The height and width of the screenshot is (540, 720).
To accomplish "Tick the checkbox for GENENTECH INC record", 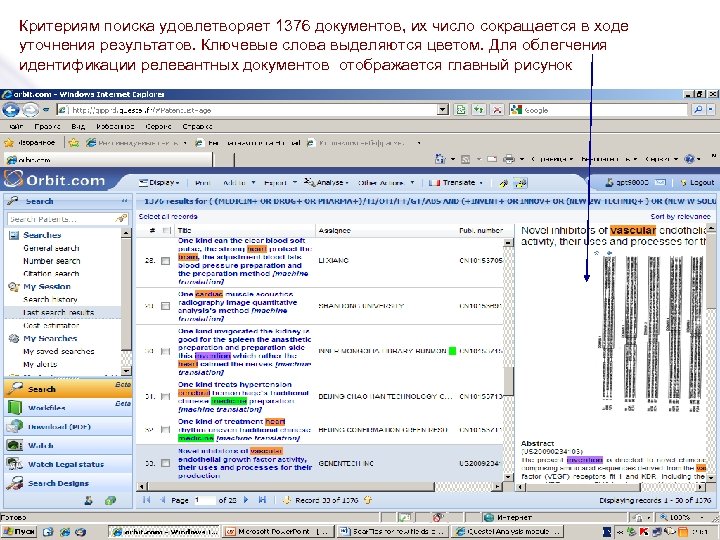I will (165, 463).
